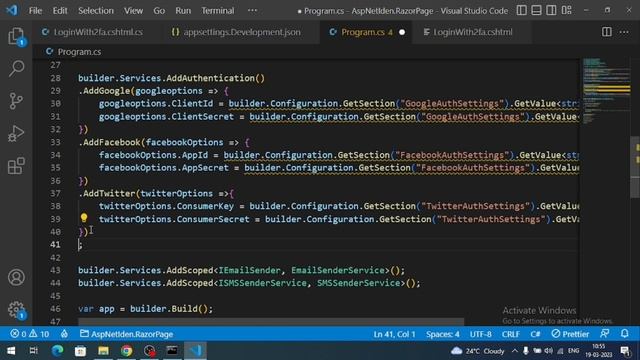Image resolution: width=640 pixels, height=360 pixels.
Task: Click AddGoogle method on line 29
Action: click(x=106, y=91)
